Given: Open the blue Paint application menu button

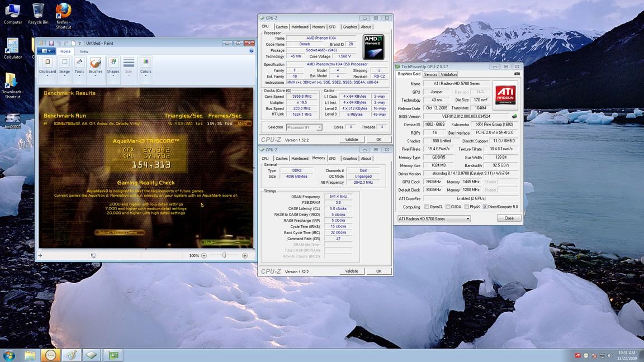Looking at the screenshot, I should [46, 51].
